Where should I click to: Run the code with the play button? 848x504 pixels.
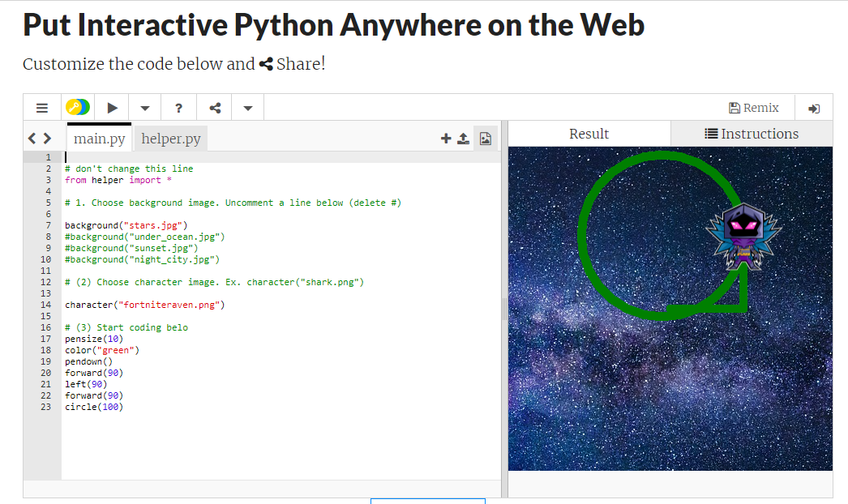[112, 108]
